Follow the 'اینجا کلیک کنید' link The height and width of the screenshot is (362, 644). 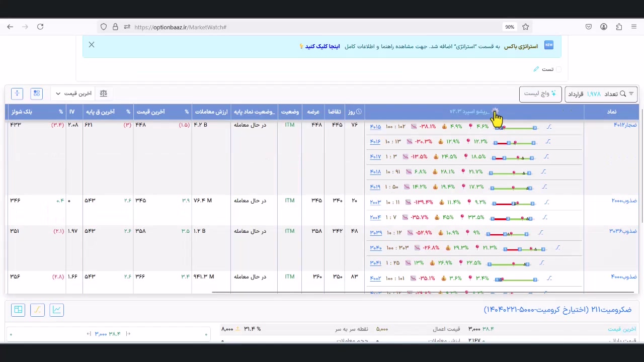click(x=322, y=46)
